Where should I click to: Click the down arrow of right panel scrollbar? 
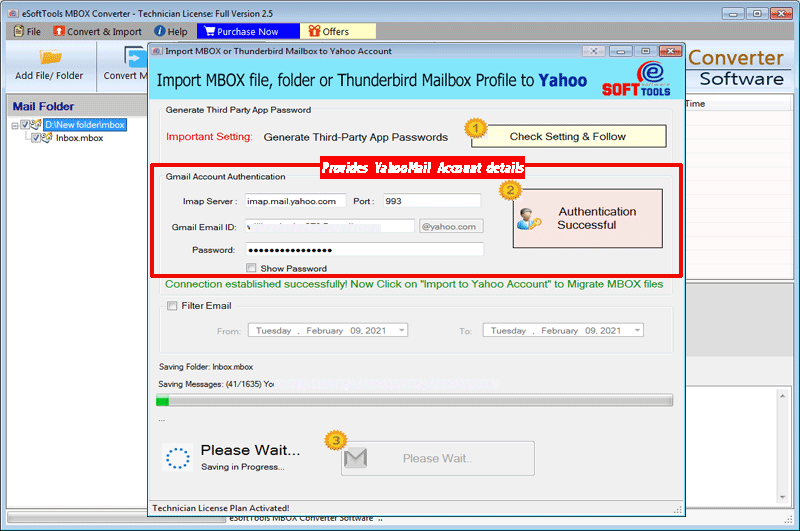783,497
